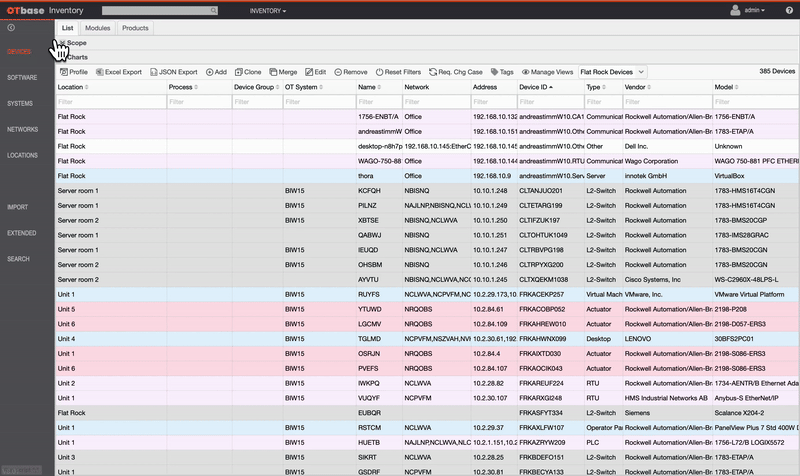Screen dimensions: 800x476
Task: Sort by the Model column header
Action: (727, 87)
